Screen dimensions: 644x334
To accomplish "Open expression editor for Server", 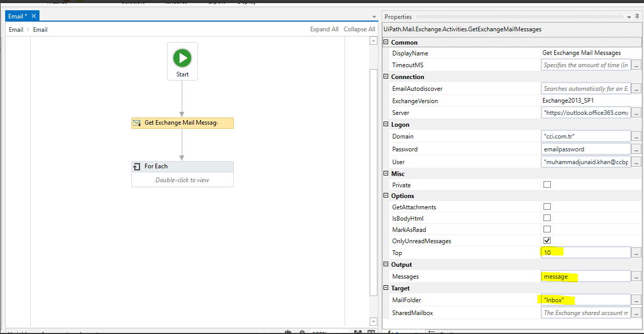I will 636,112.
